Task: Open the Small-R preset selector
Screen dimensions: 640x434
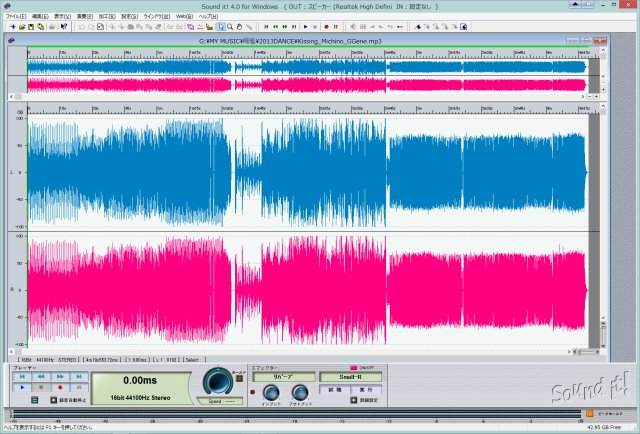Action: [x=351, y=377]
